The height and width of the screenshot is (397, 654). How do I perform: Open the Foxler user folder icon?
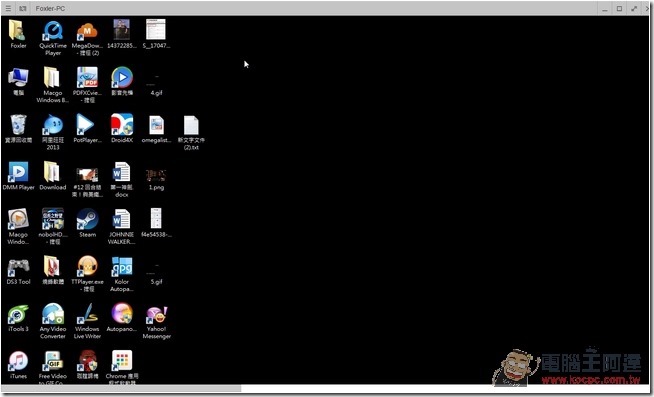[x=18, y=30]
